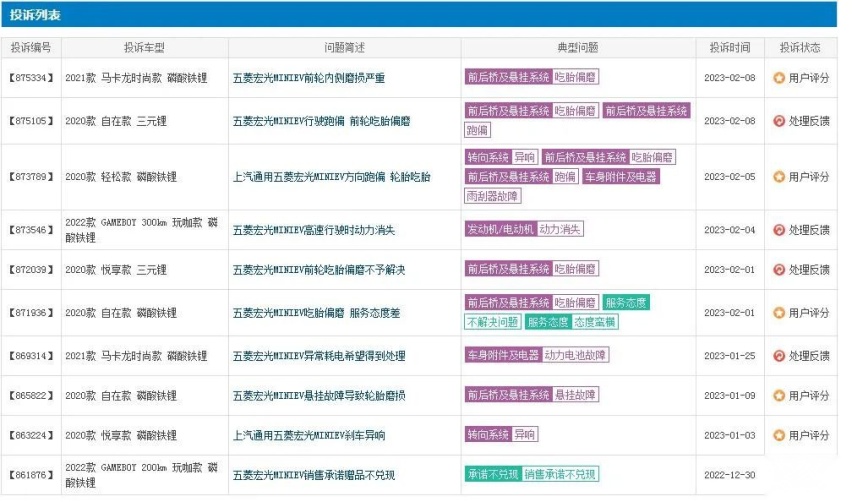Click the 处理反馈 icon in row 869314
This screenshot has width=852, height=502.
(x=779, y=356)
